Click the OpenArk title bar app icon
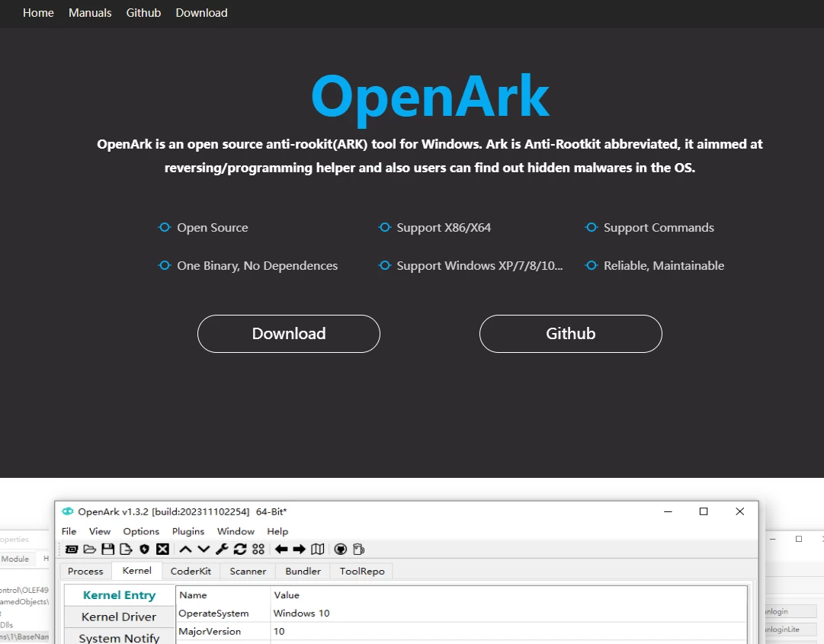The image size is (824, 644). [68, 511]
